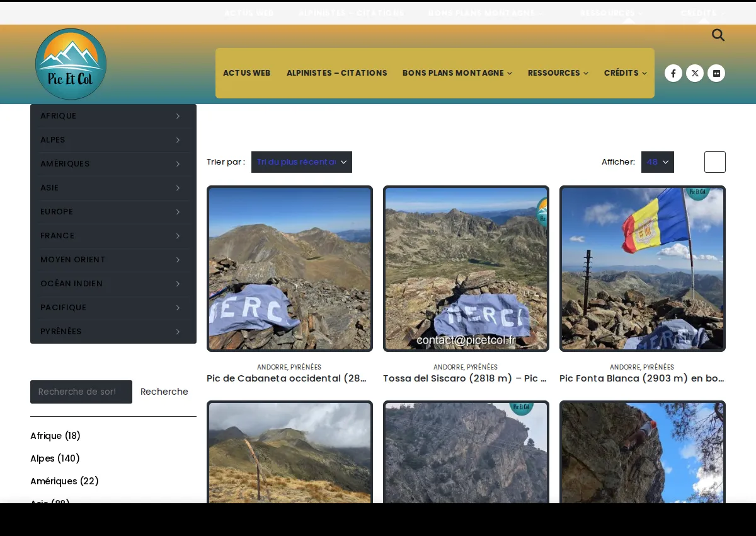Image resolution: width=756 pixels, height=536 pixels.
Task: Open Pic Fonta Blanca (2903 m) title link
Action: coord(642,378)
